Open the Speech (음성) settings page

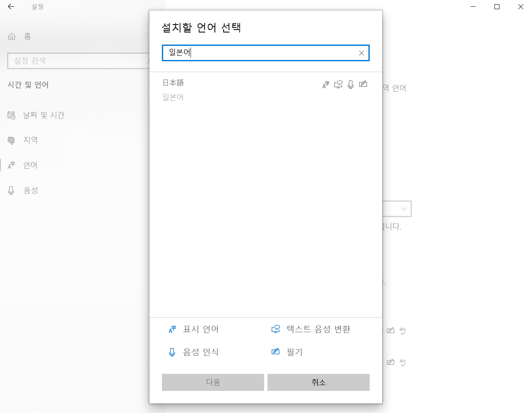tap(30, 190)
